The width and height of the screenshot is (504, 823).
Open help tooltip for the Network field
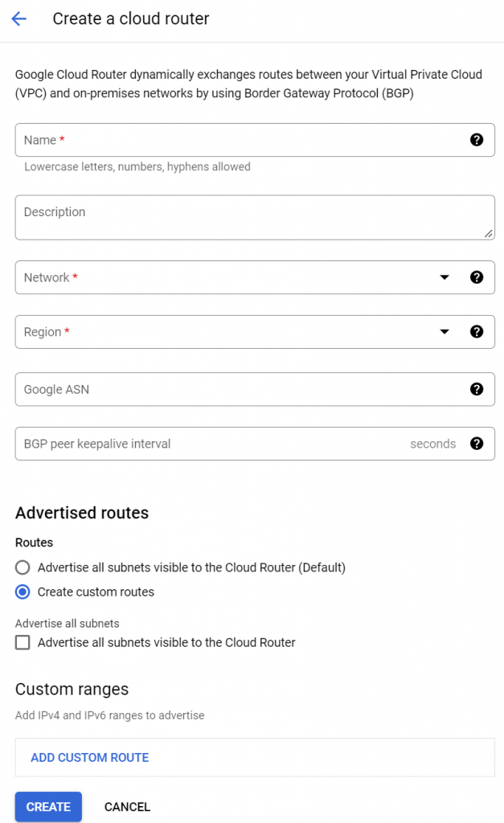pos(476,277)
